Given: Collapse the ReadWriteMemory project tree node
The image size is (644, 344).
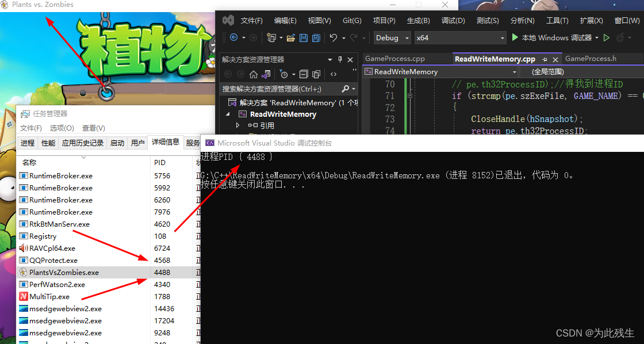Looking at the screenshot, I should point(228,114).
